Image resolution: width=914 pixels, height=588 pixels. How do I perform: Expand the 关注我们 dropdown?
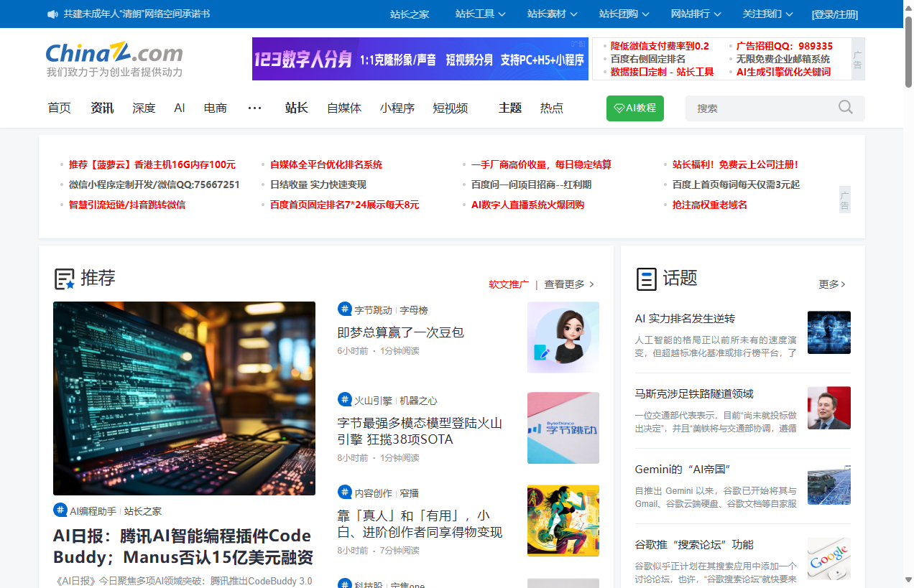[x=767, y=14]
